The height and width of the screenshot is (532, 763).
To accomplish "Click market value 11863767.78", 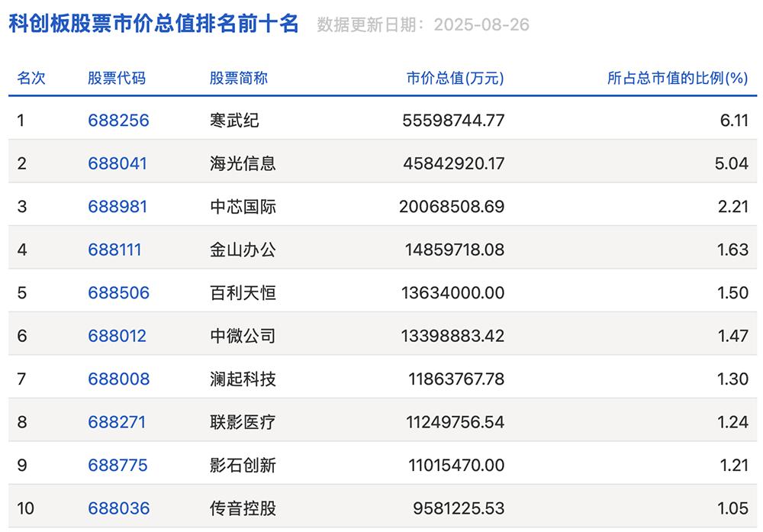I will coord(456,379).
